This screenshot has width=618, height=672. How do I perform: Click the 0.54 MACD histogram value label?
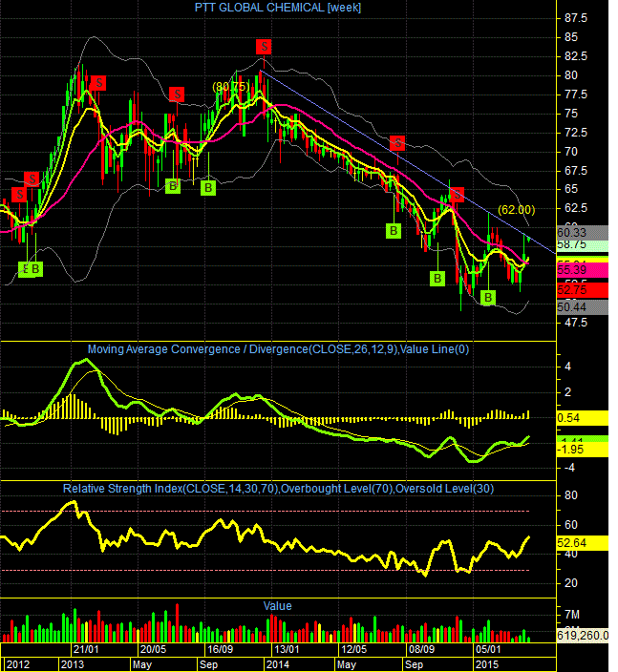point(583,418)
